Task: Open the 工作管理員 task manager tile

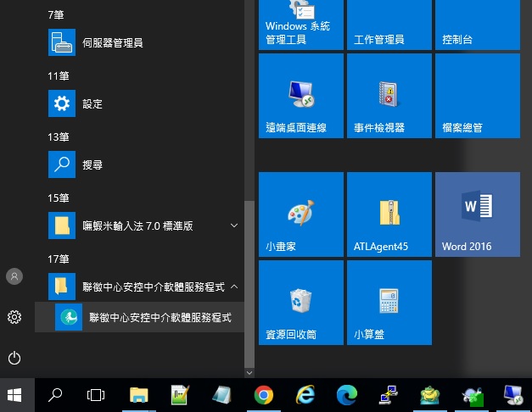Action: 389,24
